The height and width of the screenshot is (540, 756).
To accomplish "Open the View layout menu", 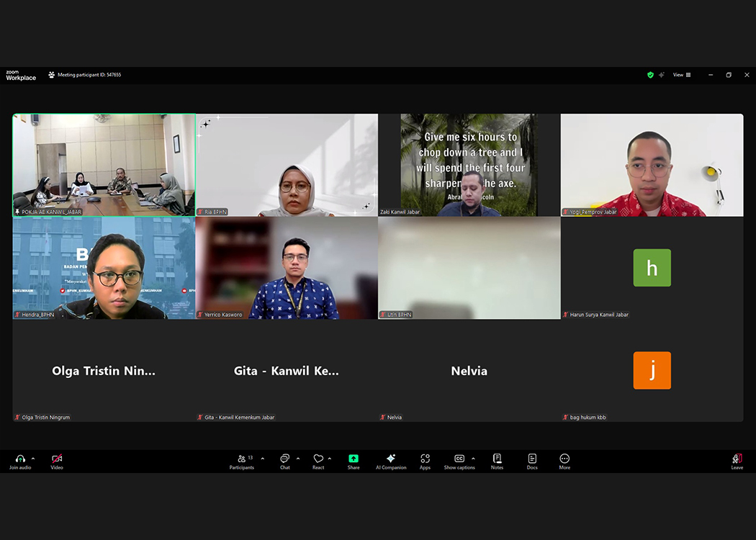I will click(x=681, y=75).
